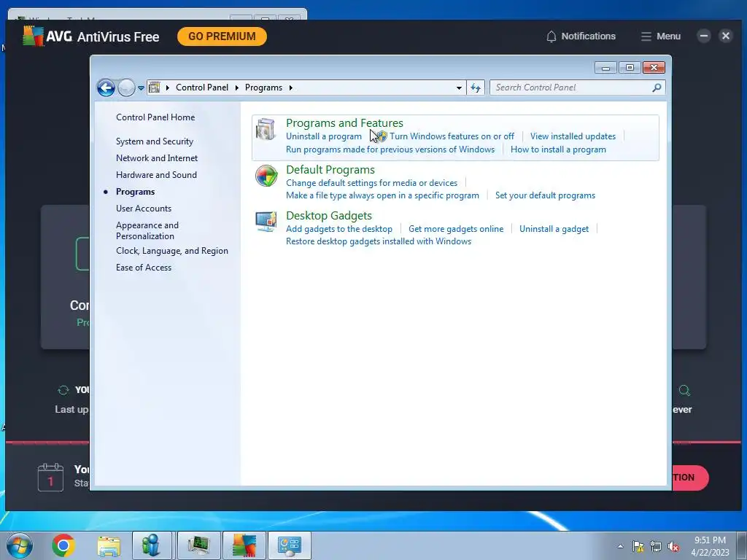The width and height of the screenshot is (747, 560).
Task: Click Turn Windows features on or off
Action: click(452, 136)
